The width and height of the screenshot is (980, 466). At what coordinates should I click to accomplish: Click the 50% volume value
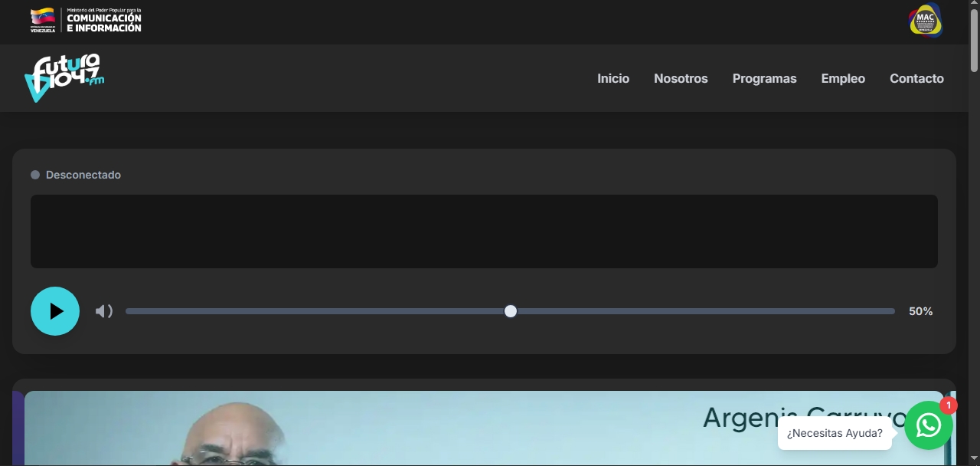pos(920,311)
